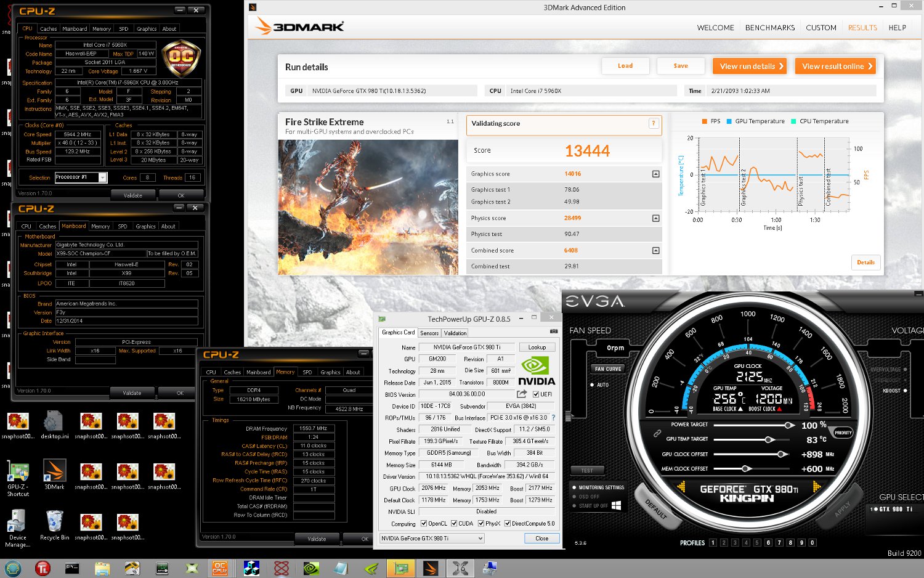
Task: Click the 3DMark orange icon in taskbar
Action: coord(431,568)
